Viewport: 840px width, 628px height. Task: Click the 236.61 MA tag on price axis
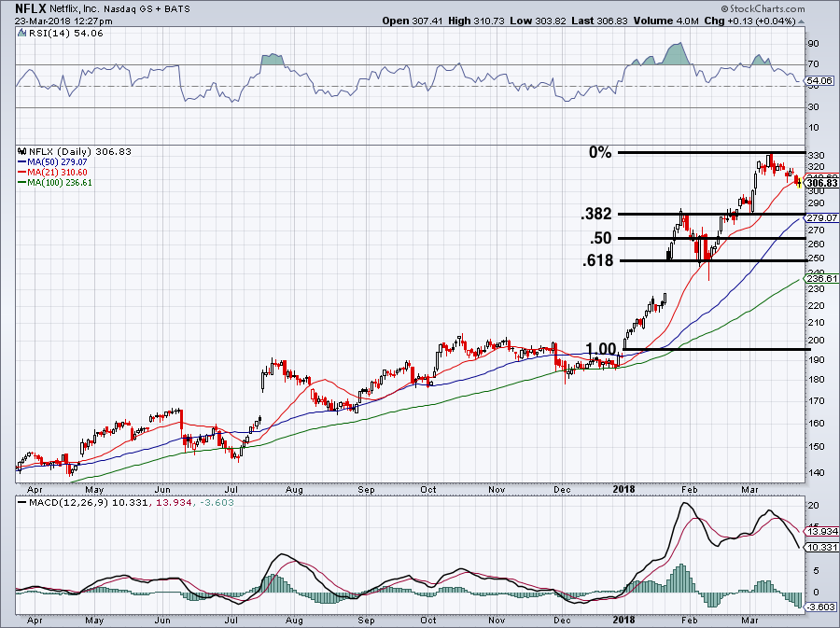tap(821, 279)
